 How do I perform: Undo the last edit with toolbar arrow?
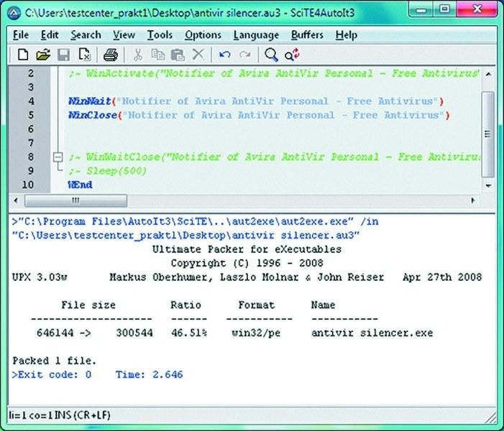tap(225, 55)
